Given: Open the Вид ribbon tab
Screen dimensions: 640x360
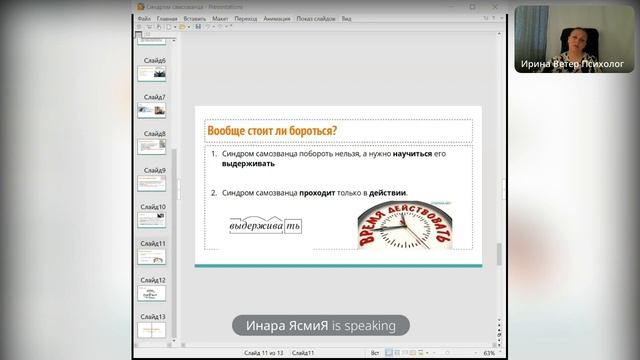Looking at the screenshot, I should point(346,19).
